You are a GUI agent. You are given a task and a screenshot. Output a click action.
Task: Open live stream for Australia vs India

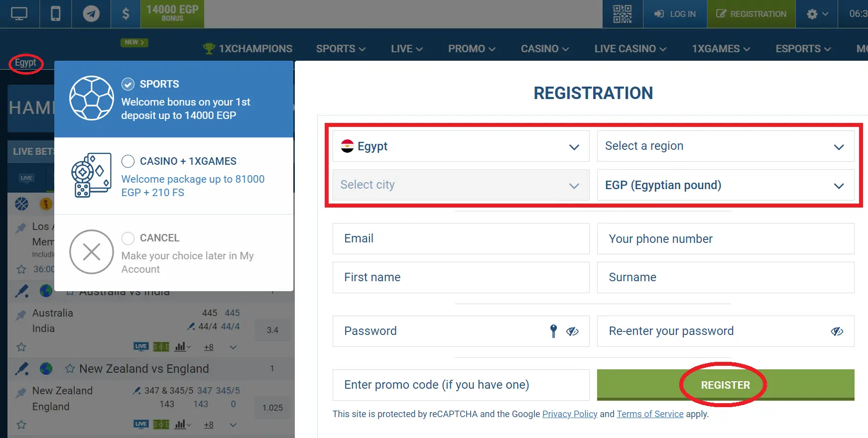[x=141, y=347]
